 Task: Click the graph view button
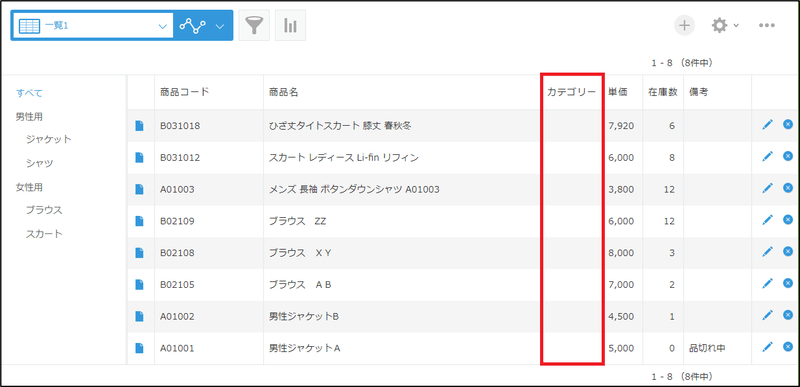point(193,25)
